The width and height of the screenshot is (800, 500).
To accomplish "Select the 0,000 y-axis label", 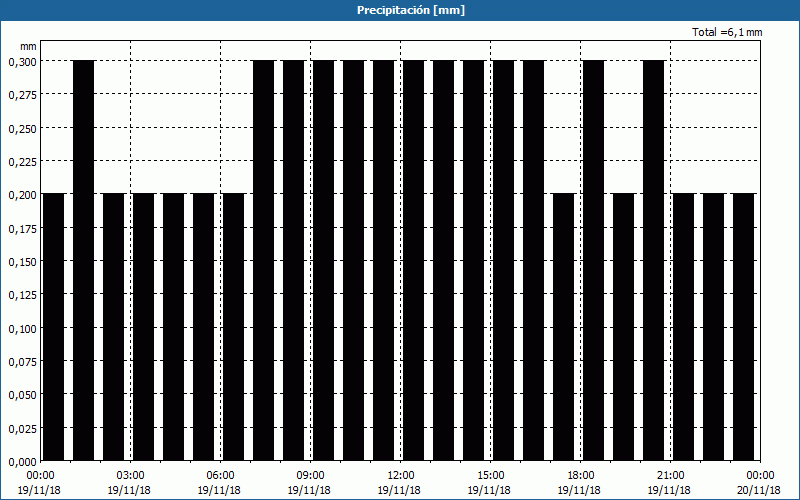I will pos(22,462).
